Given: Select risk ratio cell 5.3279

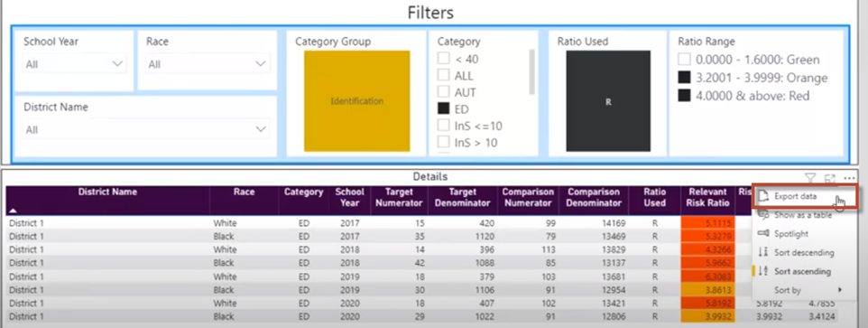Looking at the screenshot, I should pyautogui.click(x=708, y=236).
